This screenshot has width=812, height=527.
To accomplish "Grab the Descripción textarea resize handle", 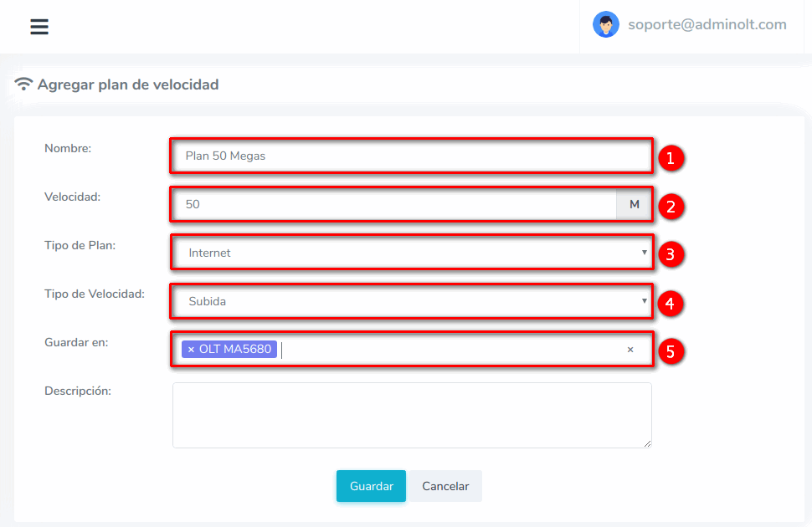I will pyautogui.click(x=646, y=443).
